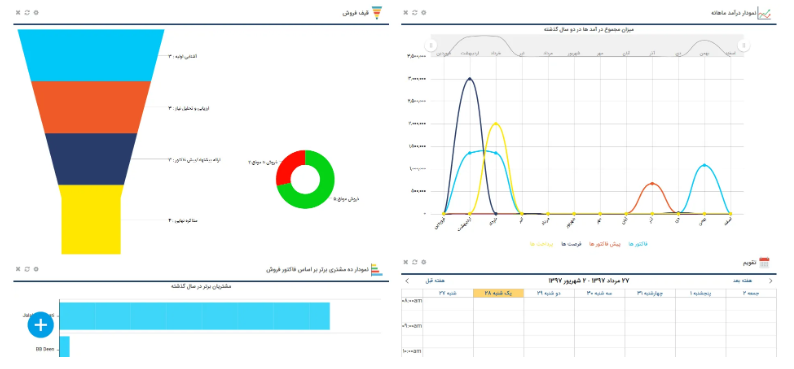The width and height of the screenshot is (794, 369).
Task: Click the 'هفته بعد' next week link
Action: coord(742,280)
